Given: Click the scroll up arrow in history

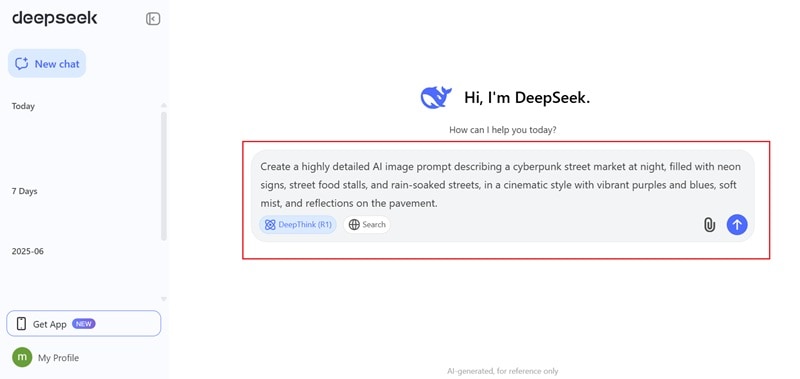Looking at the screenshot, I should (x=164, y=105).
